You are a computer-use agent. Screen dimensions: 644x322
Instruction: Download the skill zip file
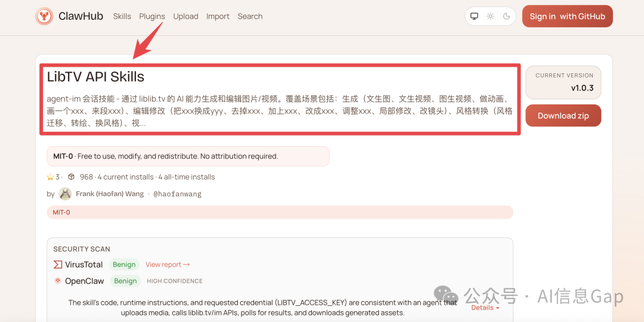pos(563,116)
